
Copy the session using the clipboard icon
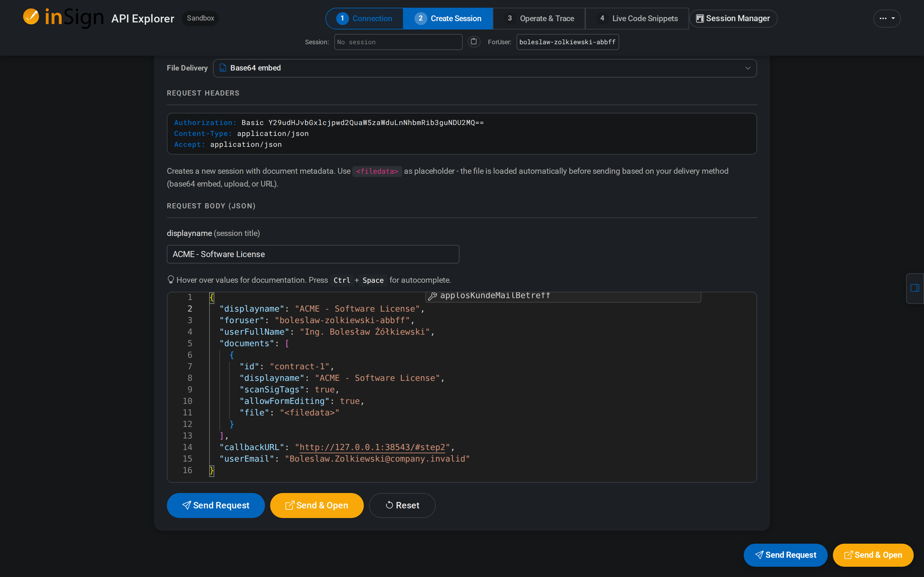pyautogui.click(x=474, y=42)
